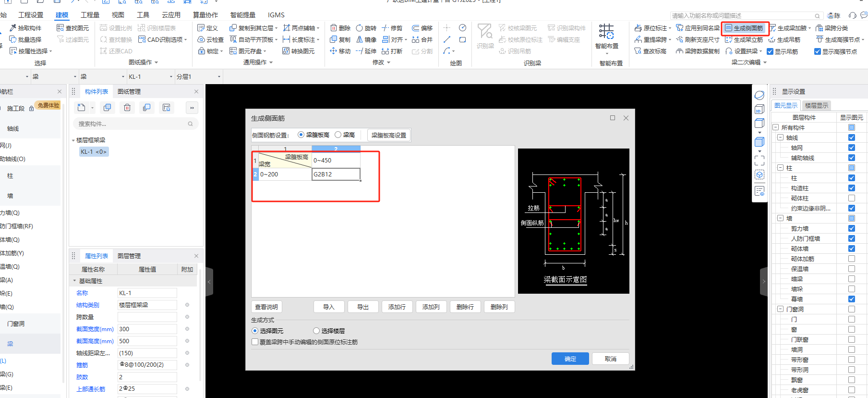Toggle the 显示高强节点 checkbox
The height and width of the screenshot is (398, 868).
coord(818,51)
